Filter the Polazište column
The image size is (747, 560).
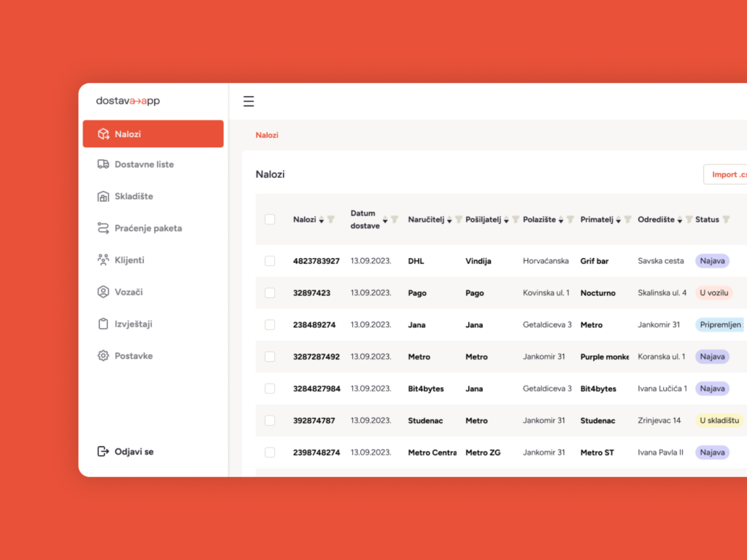click(x=570, y=219)
